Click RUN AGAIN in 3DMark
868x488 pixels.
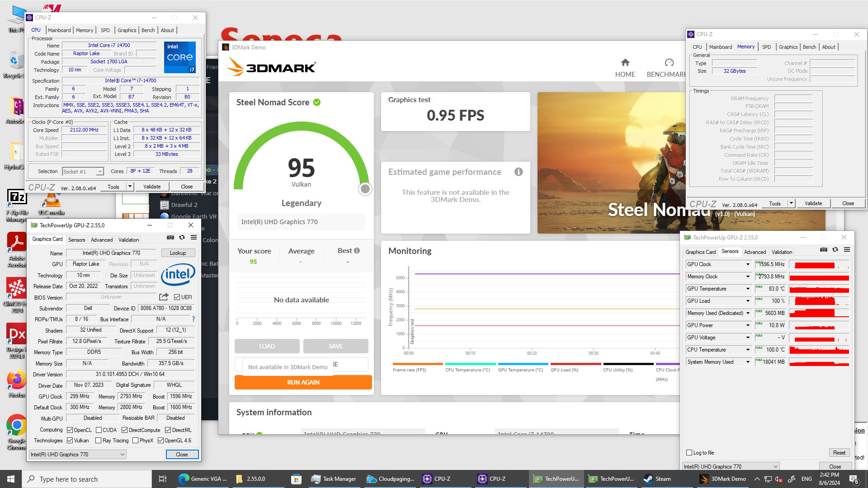(x=303, y=382)
